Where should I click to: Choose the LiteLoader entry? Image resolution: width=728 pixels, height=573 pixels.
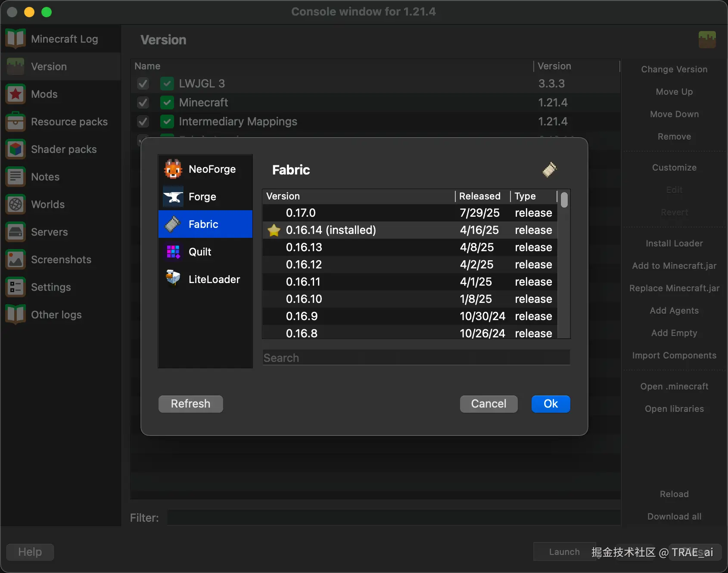point(205,279)
